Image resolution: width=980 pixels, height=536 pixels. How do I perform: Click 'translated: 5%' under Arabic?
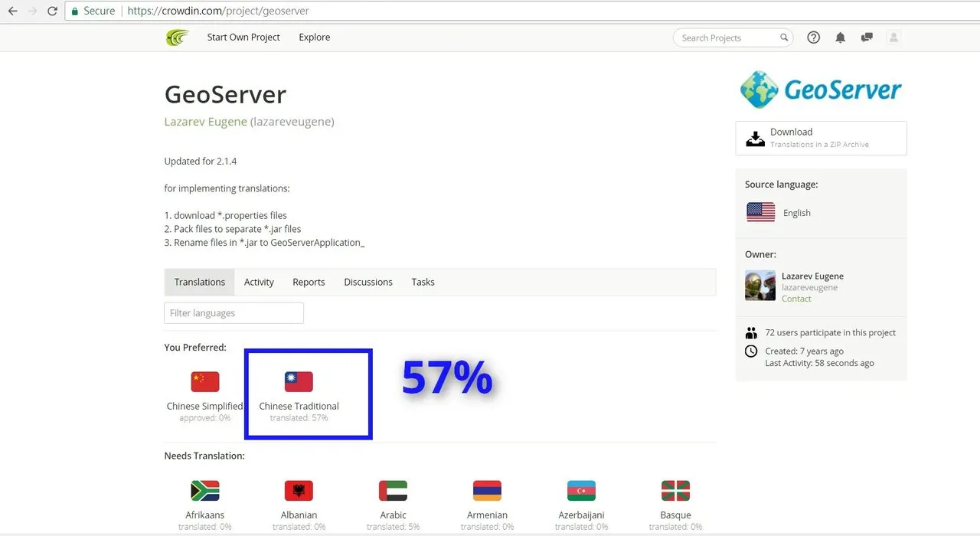click(x=393, y=527)
